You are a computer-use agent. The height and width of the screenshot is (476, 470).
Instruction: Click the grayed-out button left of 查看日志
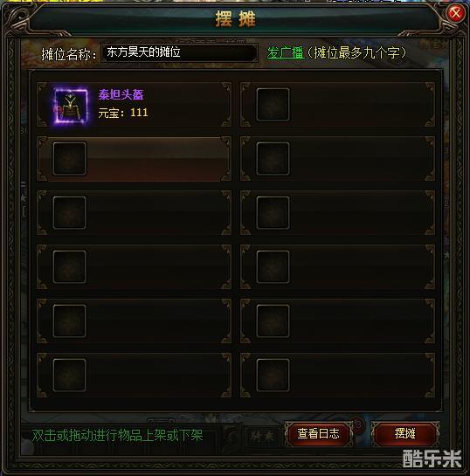pos(262,436)
